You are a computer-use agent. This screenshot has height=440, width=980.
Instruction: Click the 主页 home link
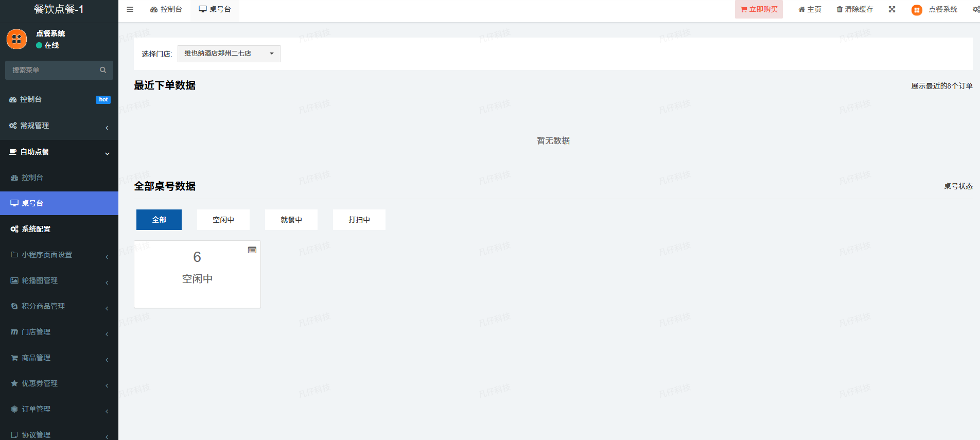(x=810, y=9)
